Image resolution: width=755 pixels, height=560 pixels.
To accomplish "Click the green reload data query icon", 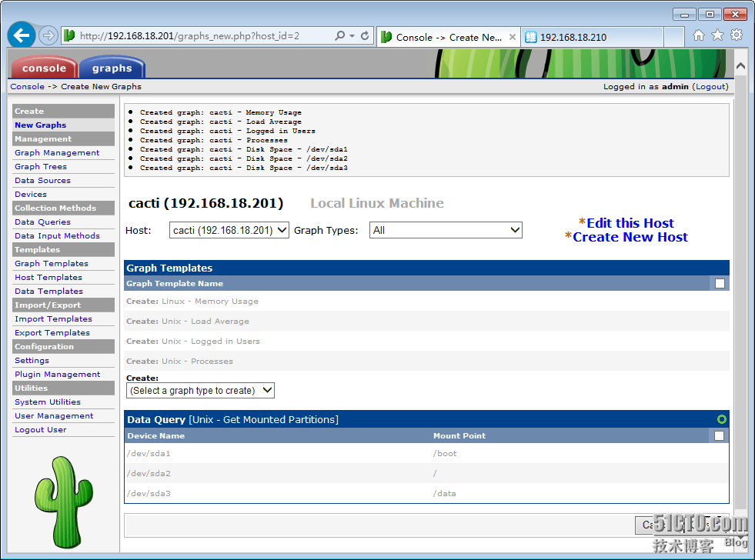I will coord(721,419).
